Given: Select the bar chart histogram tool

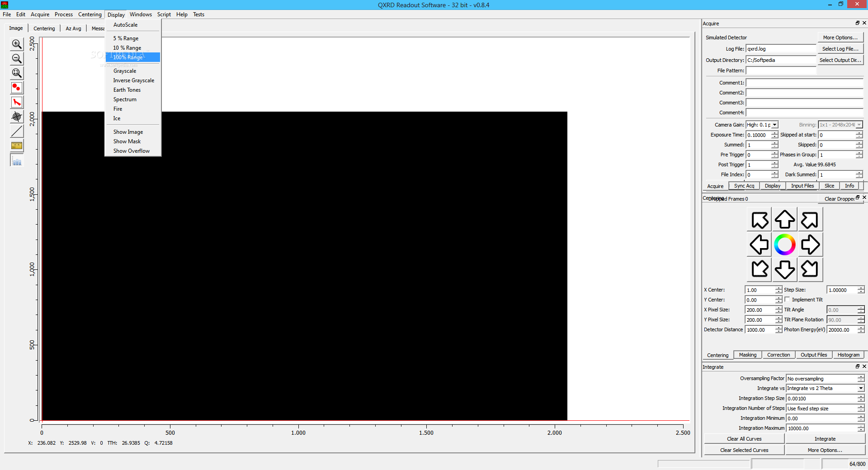Looking at the screenshot, I should [17, 160].
